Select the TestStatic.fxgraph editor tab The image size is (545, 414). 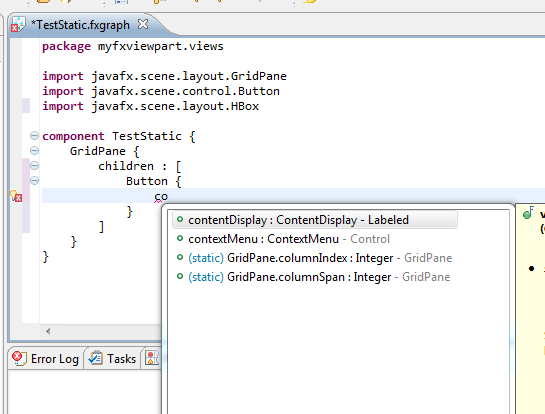point(80,25)
